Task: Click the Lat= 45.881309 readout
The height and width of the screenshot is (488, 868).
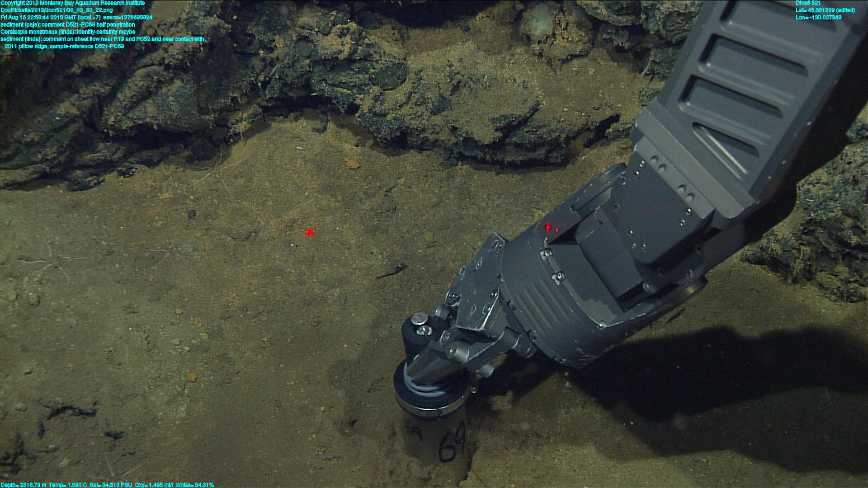Action: [825, 10]
